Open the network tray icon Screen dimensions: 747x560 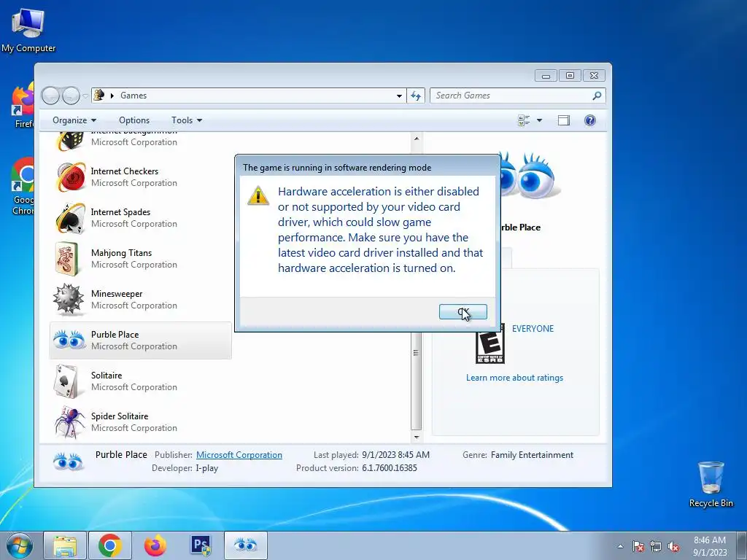pos(656,547)
